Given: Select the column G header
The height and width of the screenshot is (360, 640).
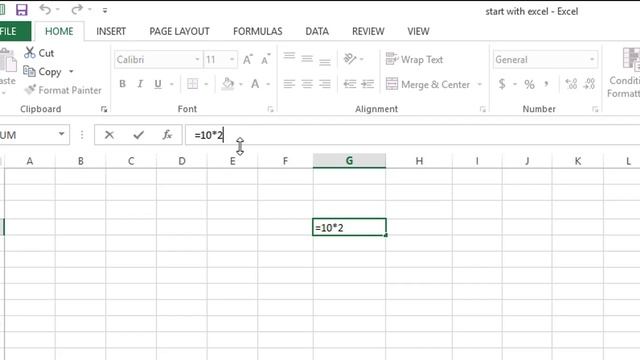Looking at the screenshot, I should click(x=349, y=161).
